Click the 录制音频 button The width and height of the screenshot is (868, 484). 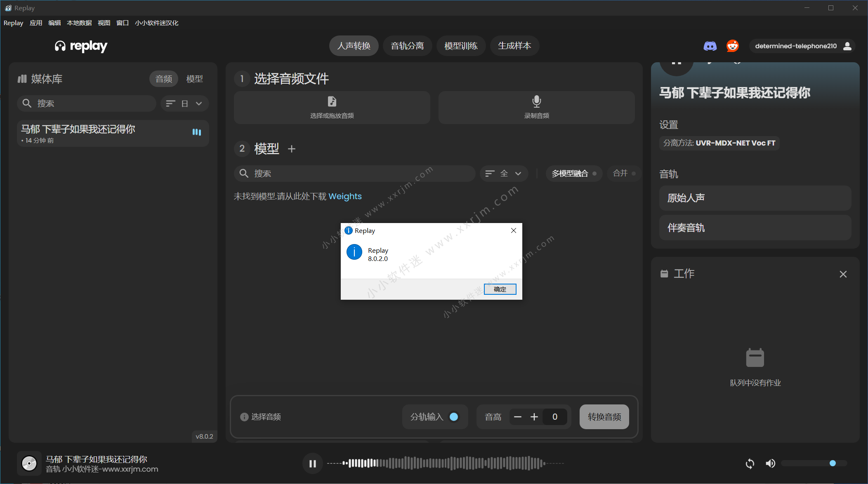(537, 108)
